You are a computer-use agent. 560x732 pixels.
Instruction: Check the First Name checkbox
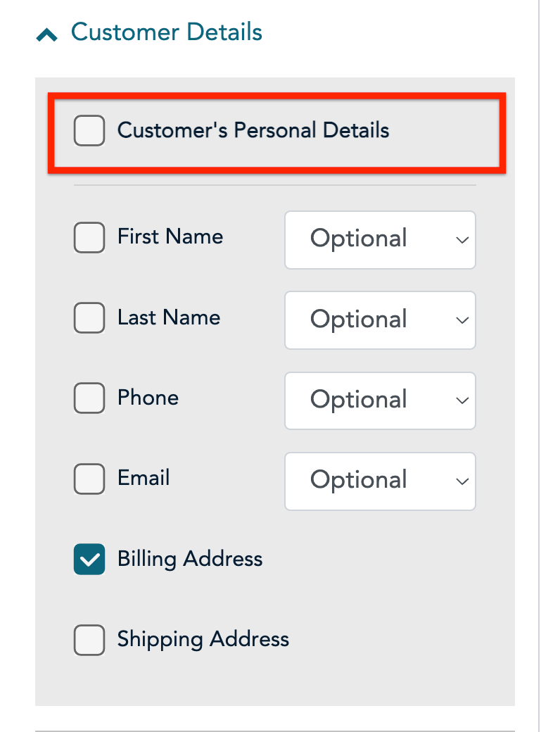(x=89, y=237)
